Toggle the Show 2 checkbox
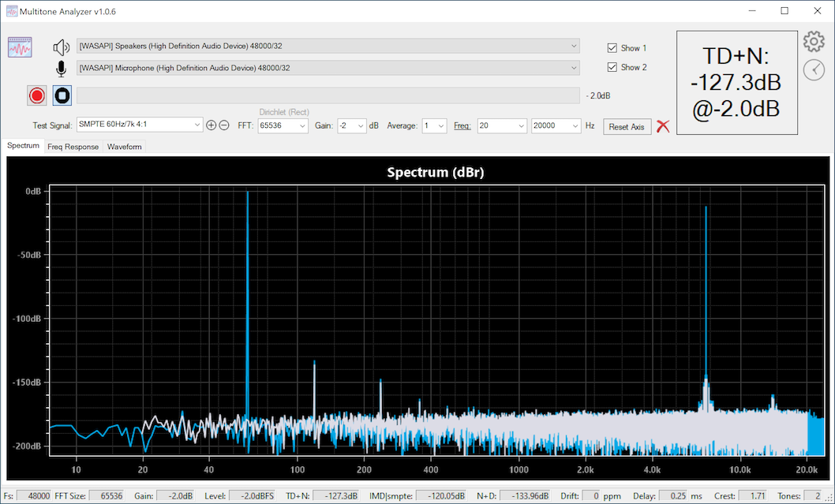The width and height of the screenshot is (835, 504). [612, 67]
